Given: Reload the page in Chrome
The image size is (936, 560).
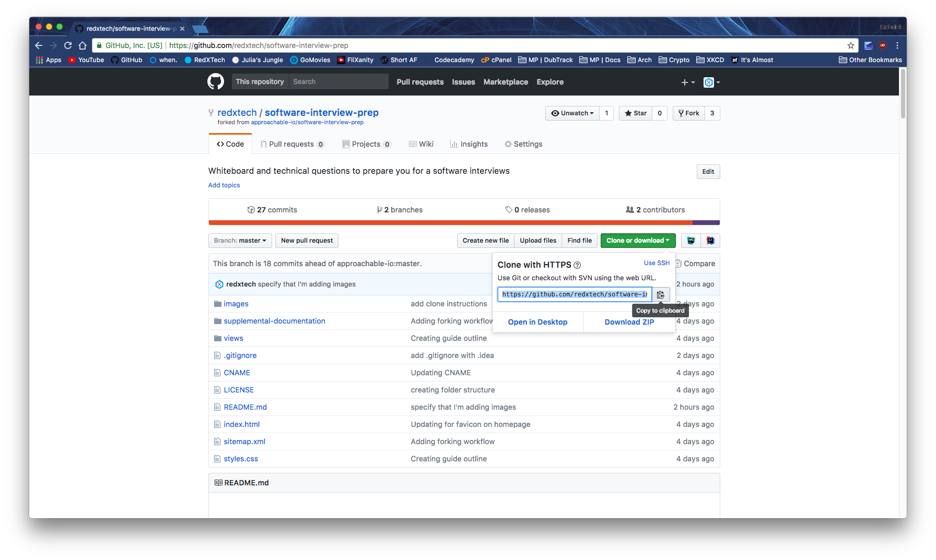Looking at the screenshot, I should click(x=68, y=45).
